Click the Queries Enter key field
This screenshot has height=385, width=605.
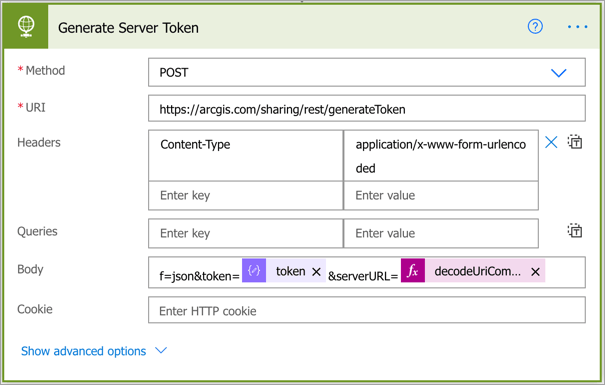246,233
